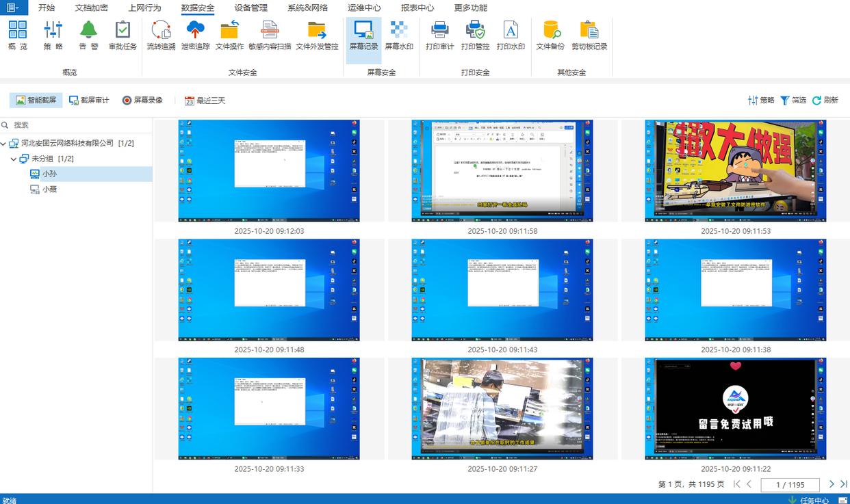The height and width of the screenshot is (504, 850).
Task: Switch to the 设备管理 ribbon tab
Action: (x=250, y=8)
